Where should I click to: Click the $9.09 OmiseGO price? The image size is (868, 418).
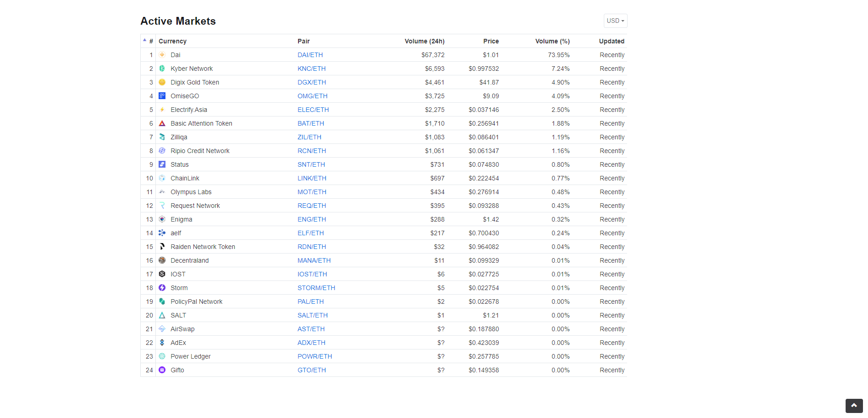[x=491, y=96]
